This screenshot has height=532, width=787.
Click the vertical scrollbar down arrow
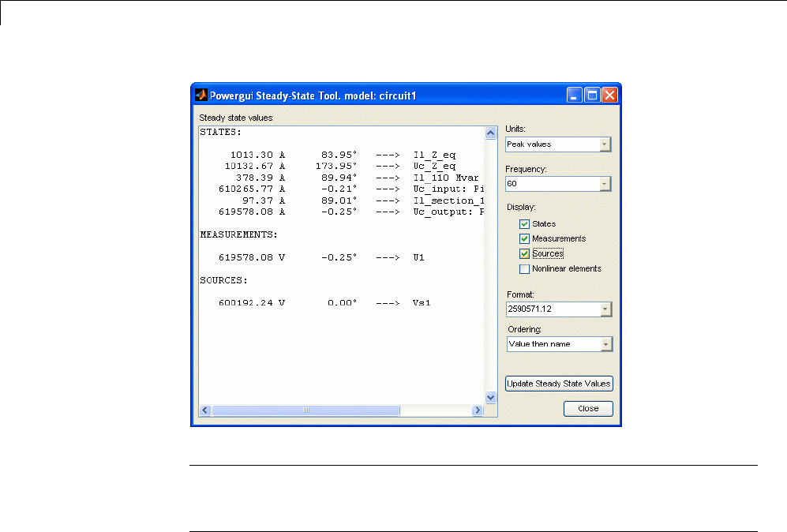pyautogui.click(x=491, y=398)
